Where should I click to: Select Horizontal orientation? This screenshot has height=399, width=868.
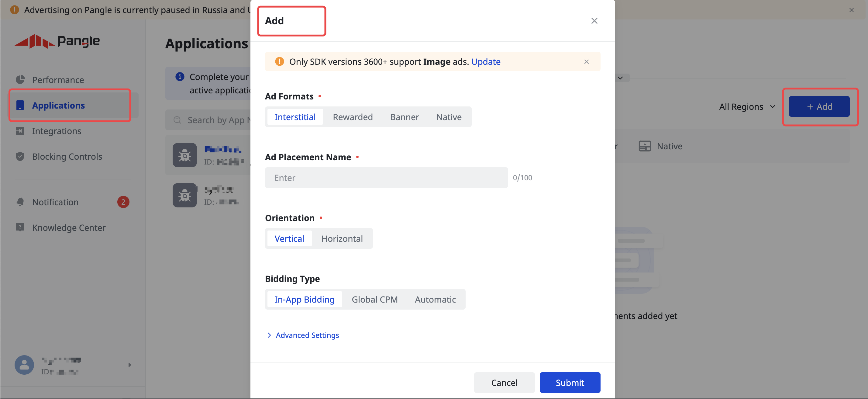coord(342,238)
